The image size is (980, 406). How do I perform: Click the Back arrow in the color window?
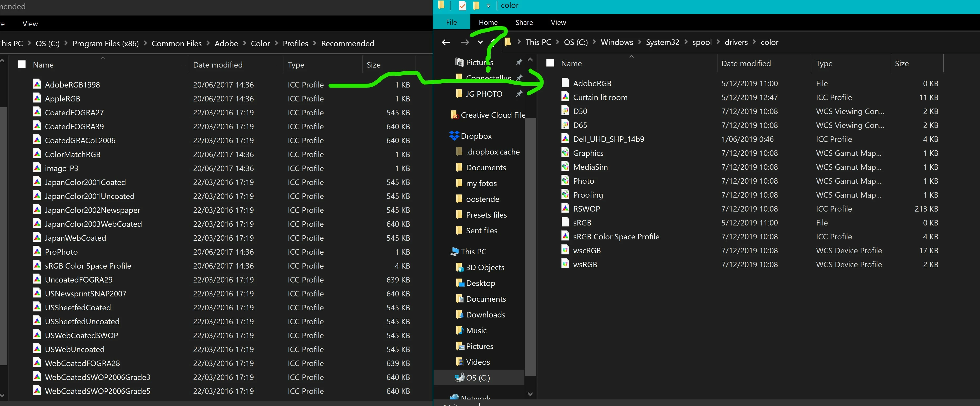446,42
